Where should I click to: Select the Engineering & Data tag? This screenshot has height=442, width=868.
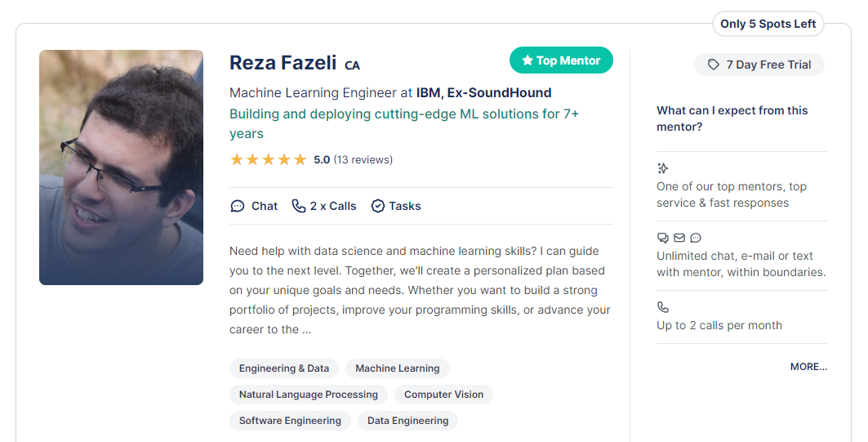coord(284,368)
